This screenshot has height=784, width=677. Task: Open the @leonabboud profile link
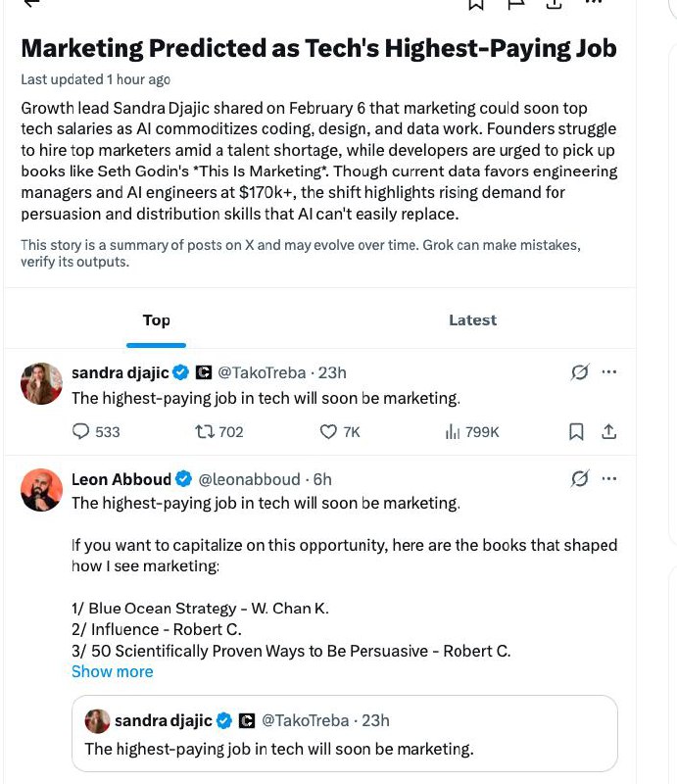[x=250, y=479]
